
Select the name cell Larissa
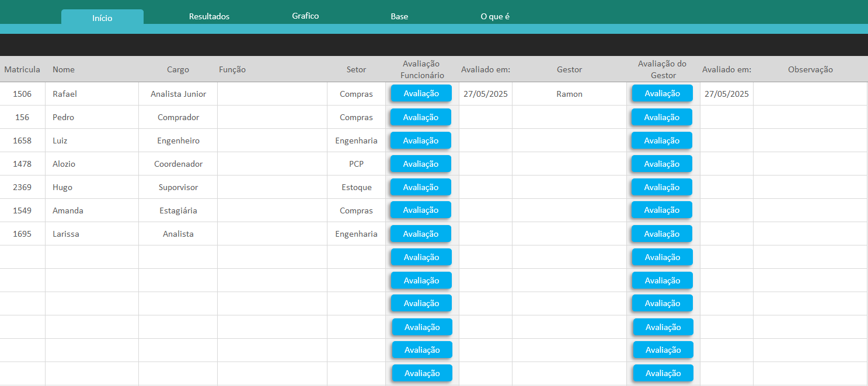point(66,234)
